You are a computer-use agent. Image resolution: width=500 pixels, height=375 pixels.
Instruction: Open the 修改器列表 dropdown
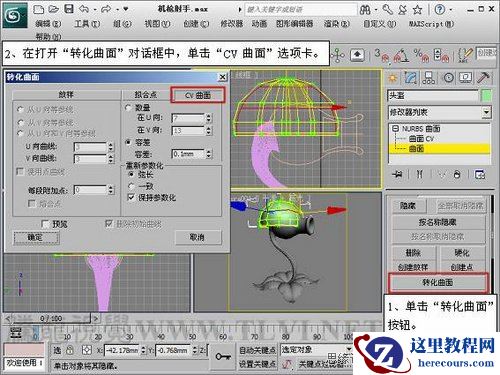click(486, 112)
